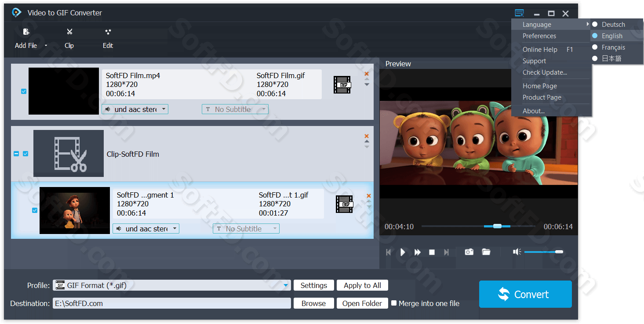Click the GIF format icon for segment 1
The image size is (644, 324).
(x=344, y=204)
